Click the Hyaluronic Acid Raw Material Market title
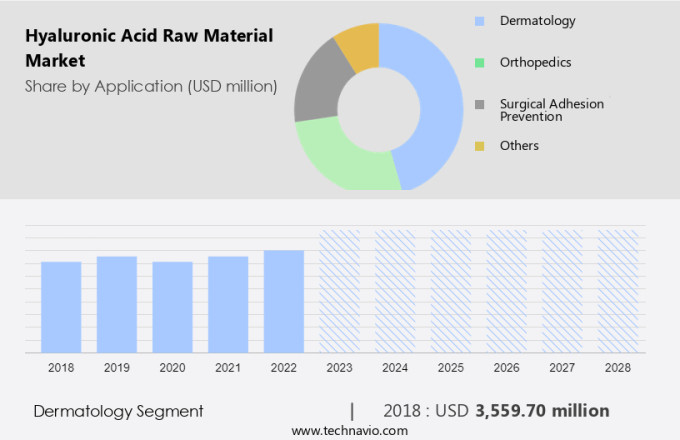This screenshot has width=680, height=440. point(134,48)
